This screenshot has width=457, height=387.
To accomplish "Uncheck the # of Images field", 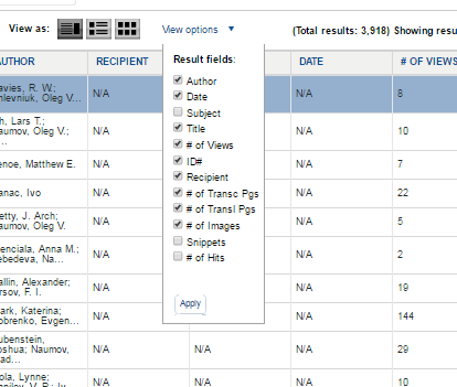I will point(178,224).
